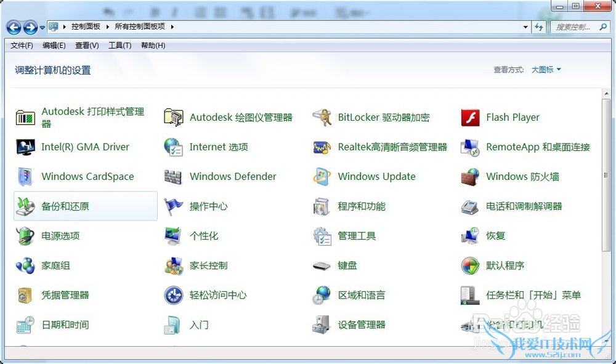Click the 键盘 keyboard icon
The height and width of the screenshot is (364, 616).
322,266
